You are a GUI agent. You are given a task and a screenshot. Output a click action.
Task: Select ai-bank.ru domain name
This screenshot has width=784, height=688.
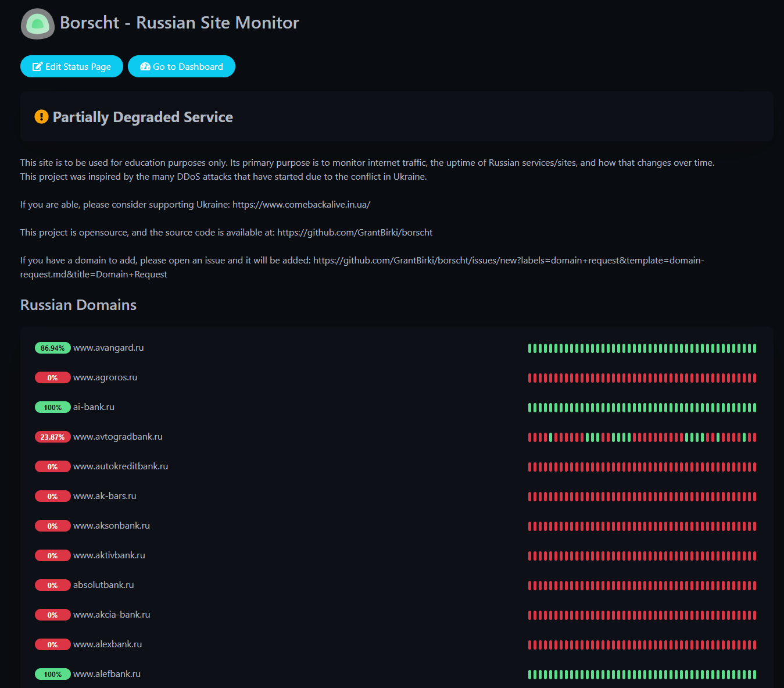click(94, 407)
